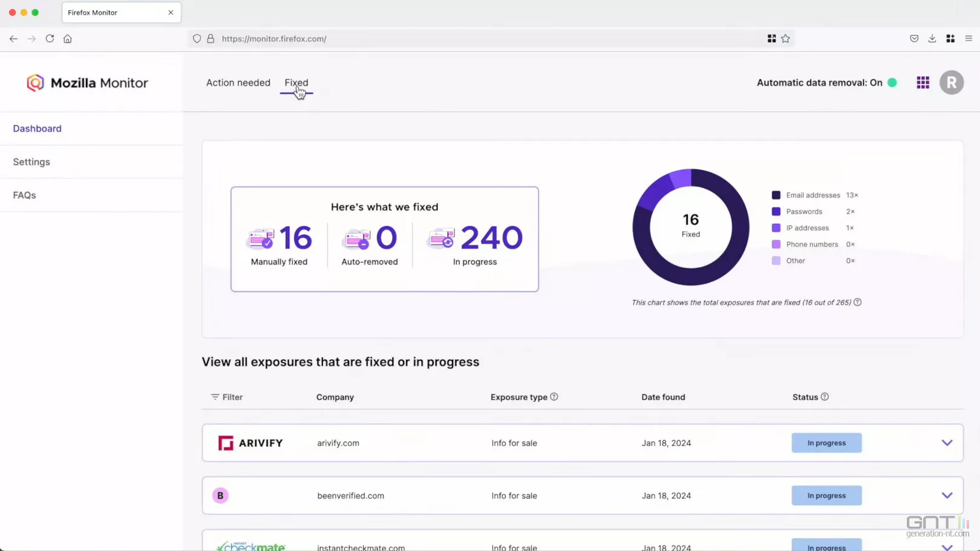Open the extensions icon in toolbar

point(950,39)
